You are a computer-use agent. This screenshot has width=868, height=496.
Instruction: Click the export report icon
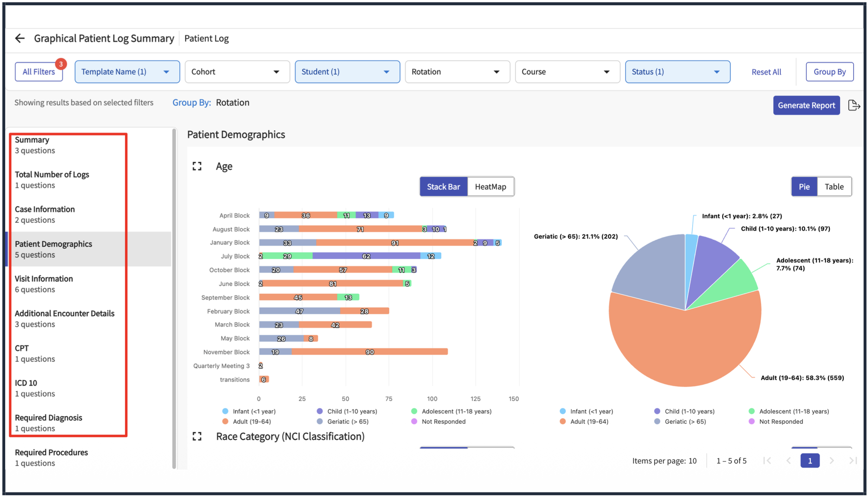(x=854, y=105)
